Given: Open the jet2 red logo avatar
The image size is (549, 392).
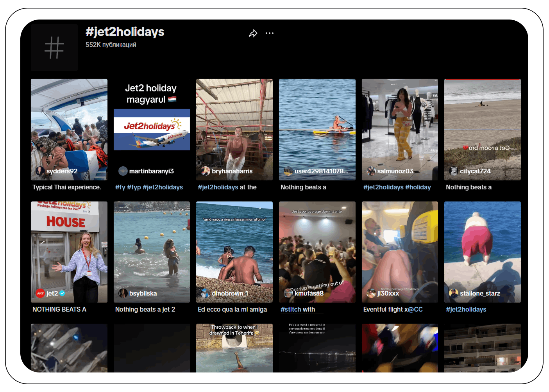Looking at the screenshot, I should pos(40,293).
